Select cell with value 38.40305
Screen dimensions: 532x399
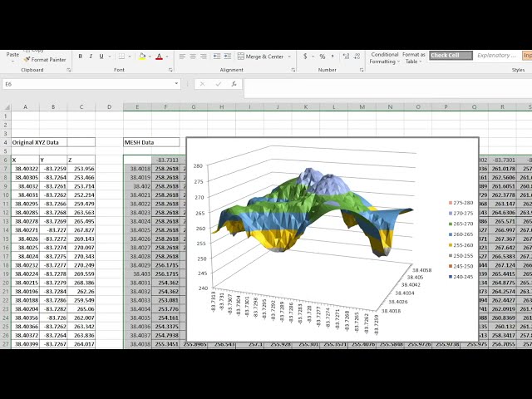pyautogui.click(x=25, y=177)
